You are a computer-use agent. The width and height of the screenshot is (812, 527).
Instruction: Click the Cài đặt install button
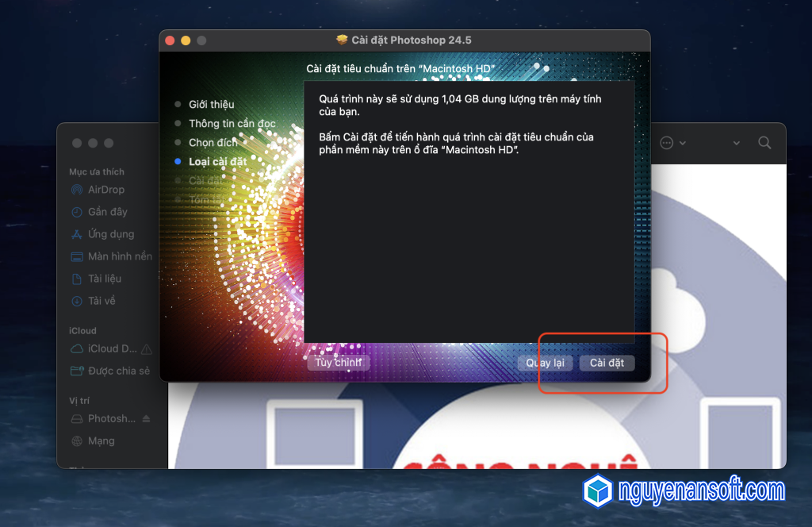[607, 363]
